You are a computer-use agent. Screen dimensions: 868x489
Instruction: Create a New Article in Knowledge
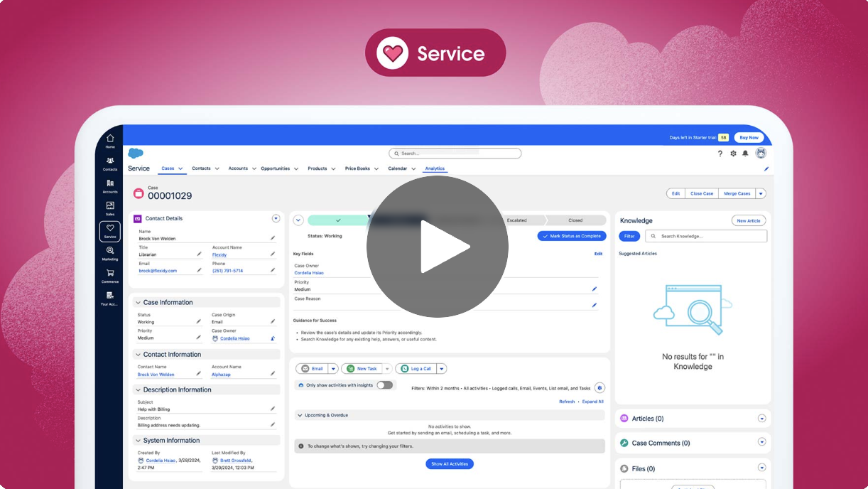click(749, 221)
